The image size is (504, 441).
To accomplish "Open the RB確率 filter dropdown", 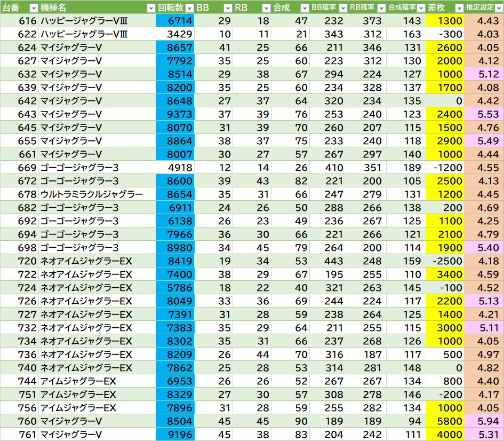I will (x=381, y=8).
